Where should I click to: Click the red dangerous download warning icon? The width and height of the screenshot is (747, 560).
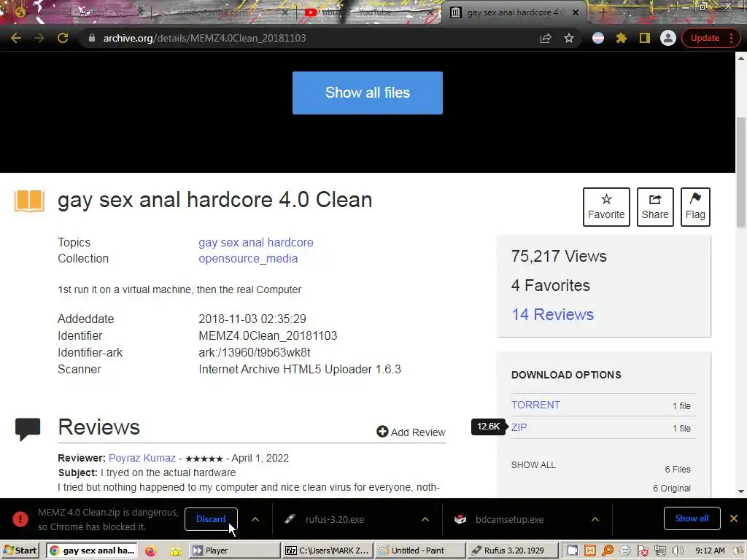[x=20, y=519]
